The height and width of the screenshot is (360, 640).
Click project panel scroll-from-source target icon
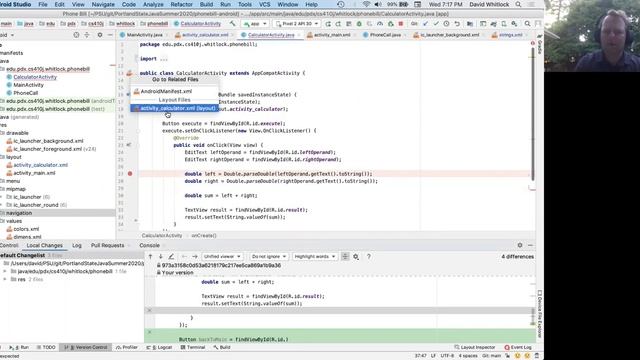coord(76,35)
